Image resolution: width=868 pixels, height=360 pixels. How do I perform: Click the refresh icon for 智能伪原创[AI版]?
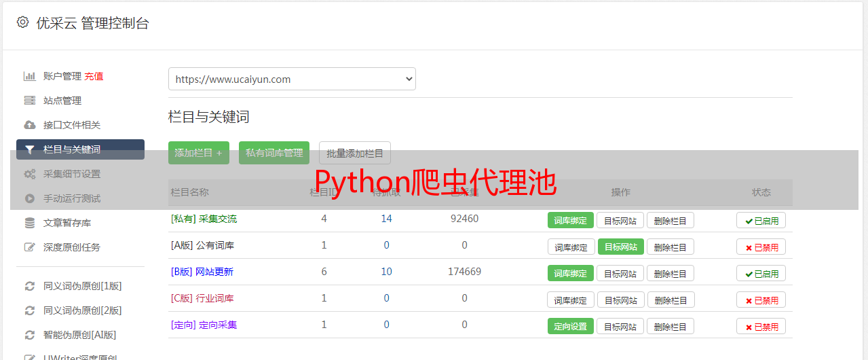coord(29,335)
